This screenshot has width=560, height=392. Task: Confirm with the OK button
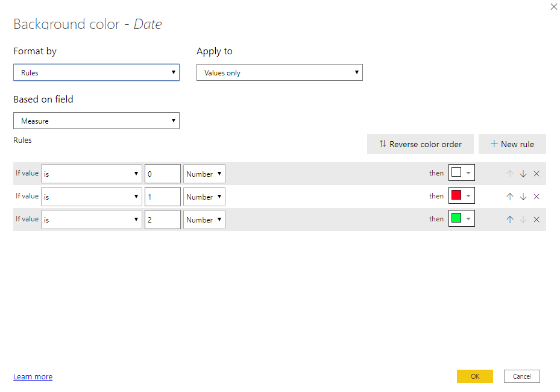click(475, 376)
